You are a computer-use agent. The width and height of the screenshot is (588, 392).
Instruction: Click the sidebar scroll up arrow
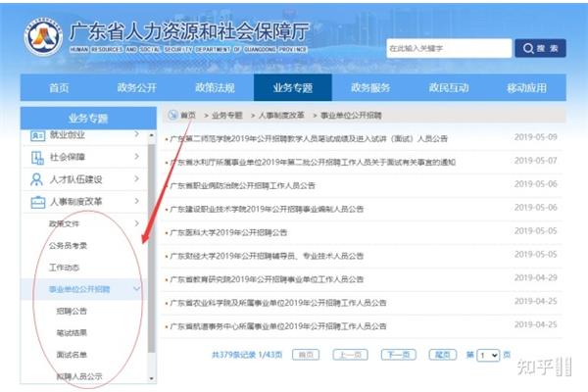pyautogui.click(x=152, y=135)
